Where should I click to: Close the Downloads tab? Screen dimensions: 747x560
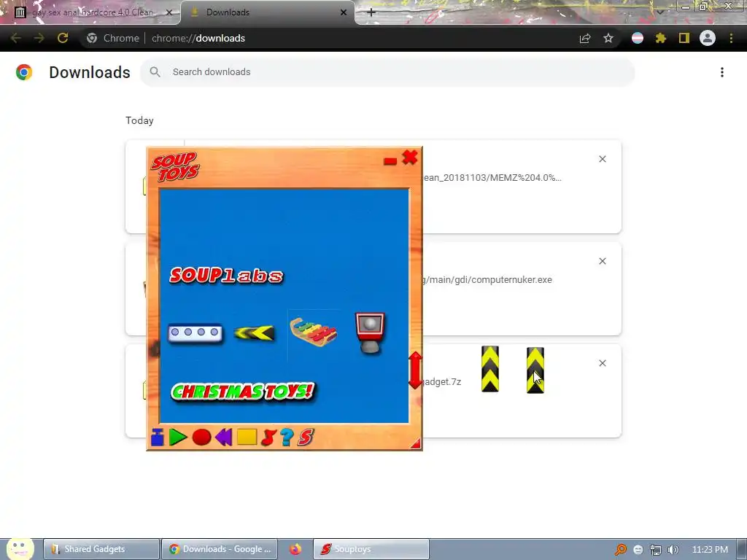(344, 12)
